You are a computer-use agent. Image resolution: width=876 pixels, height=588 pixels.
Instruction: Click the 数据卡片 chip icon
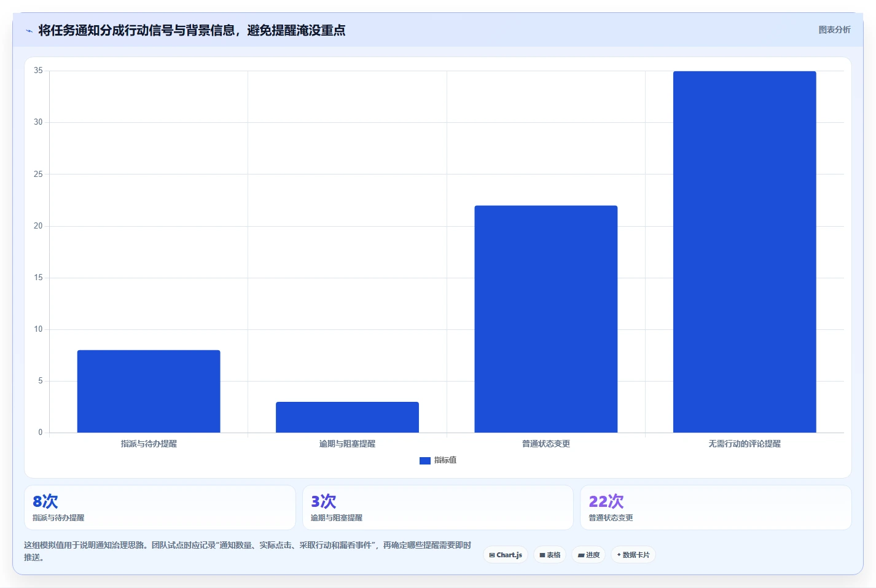tap(619, 555)
